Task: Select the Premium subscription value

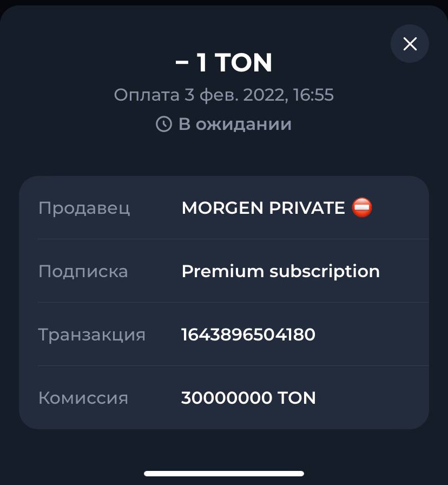Action: point(280,272)
